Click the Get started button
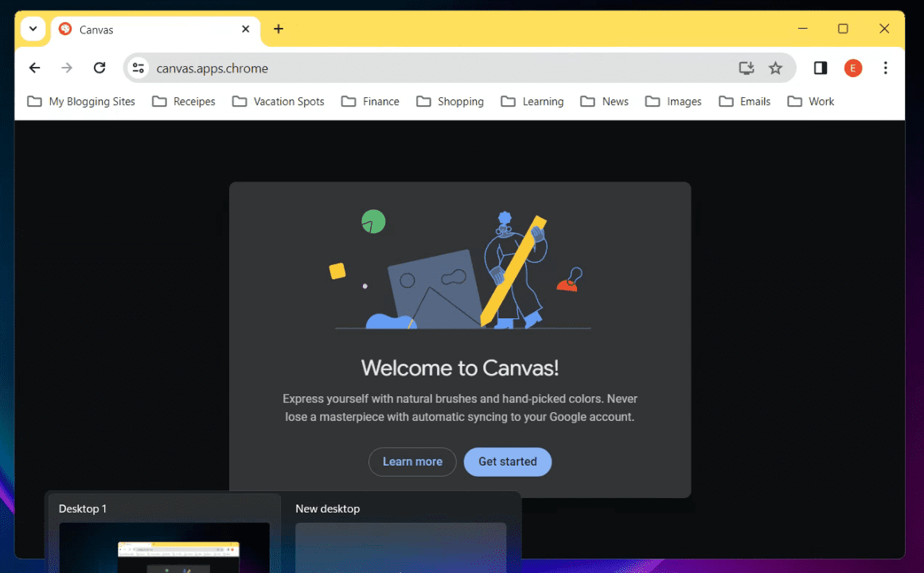924x573 pixels. 508,462
